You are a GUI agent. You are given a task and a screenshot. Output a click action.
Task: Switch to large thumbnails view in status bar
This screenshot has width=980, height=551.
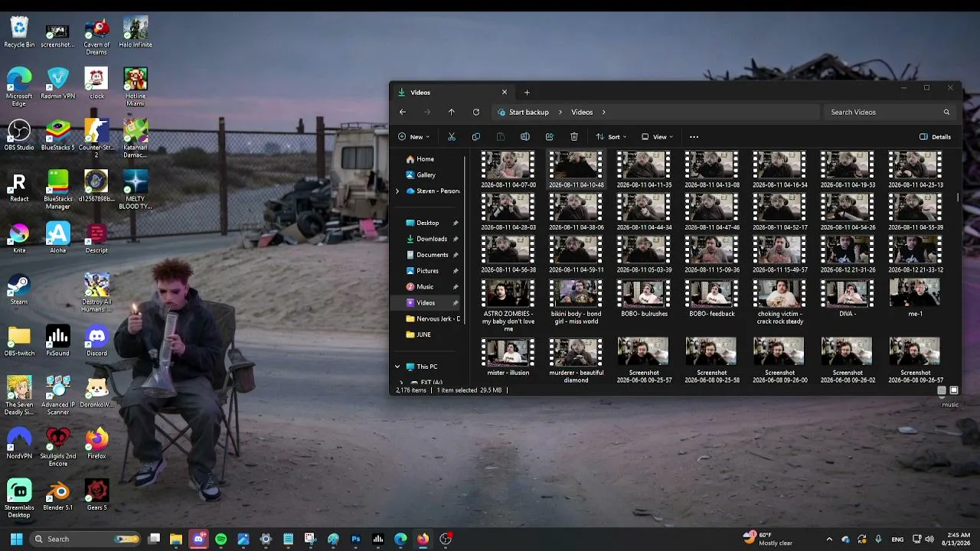click(954, 390)
